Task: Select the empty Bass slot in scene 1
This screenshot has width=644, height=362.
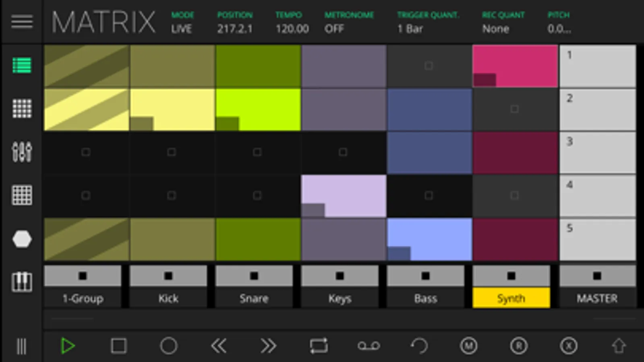Action: [429, 66]
